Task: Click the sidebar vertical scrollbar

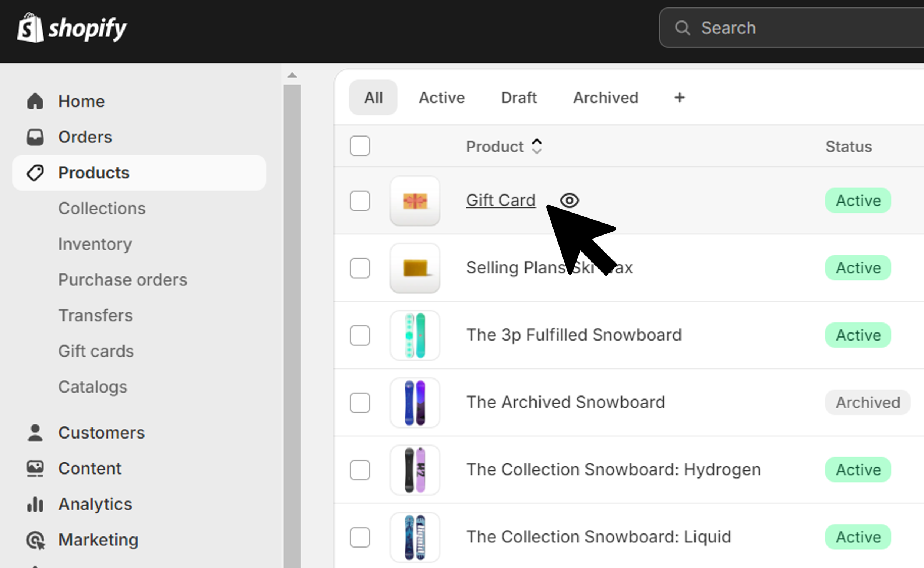Action: coord(292,326)
